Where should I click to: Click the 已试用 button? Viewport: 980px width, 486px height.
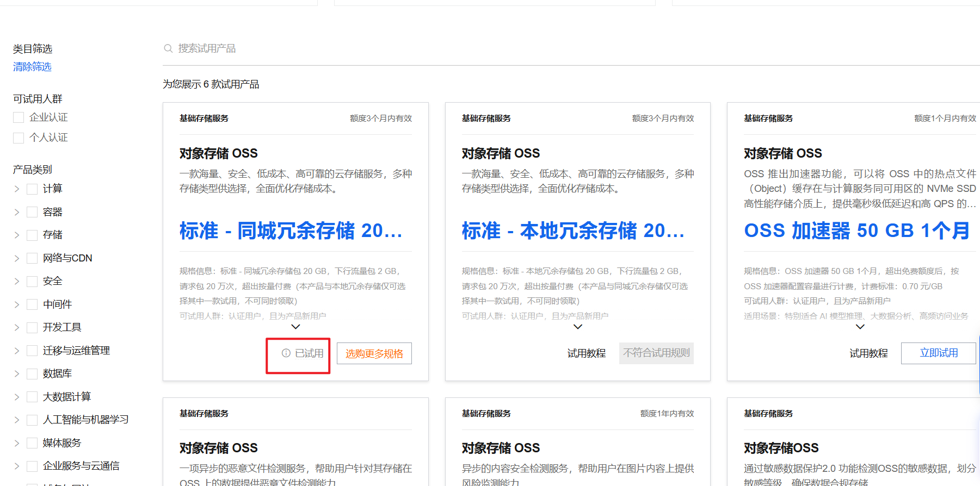coord(303,353)
